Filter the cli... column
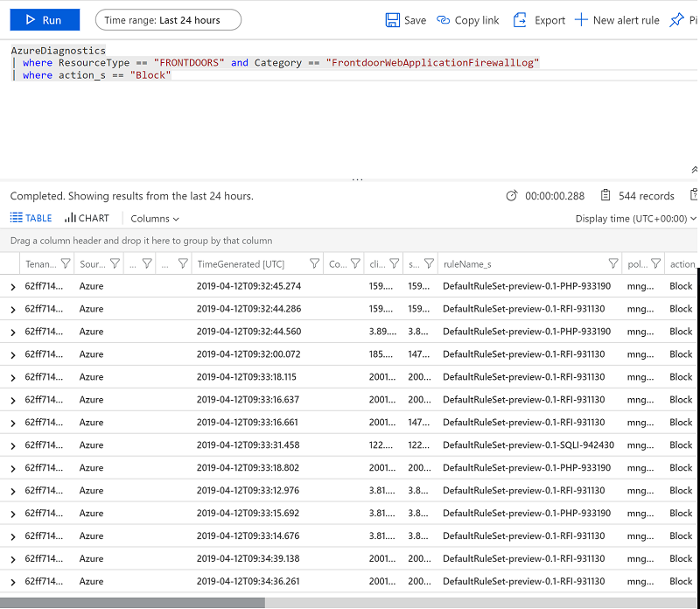Image resolution: width=700 pixels, height=609 pixels. pos(395,264)
